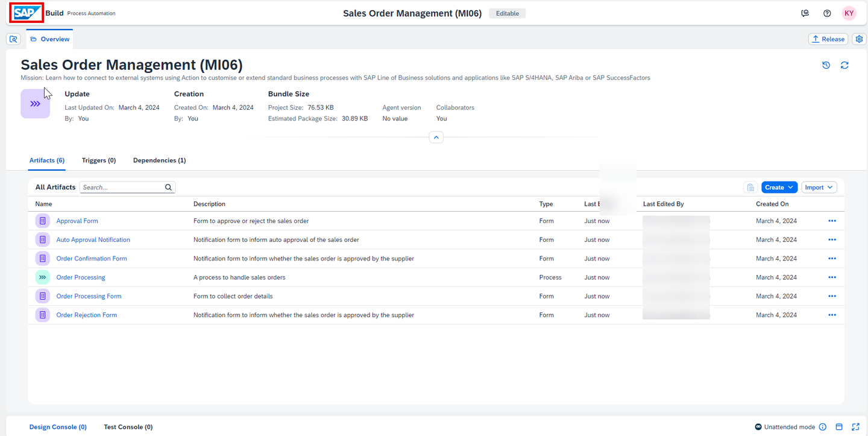Switch to the Overview tab
868x436 pixels.
(49, 39)
